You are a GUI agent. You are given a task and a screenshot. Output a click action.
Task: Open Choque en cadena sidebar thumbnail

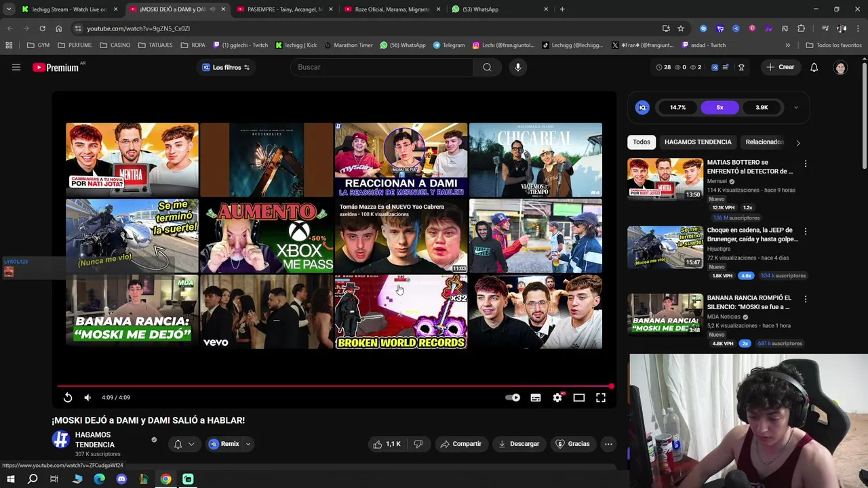tap(665, 247)
